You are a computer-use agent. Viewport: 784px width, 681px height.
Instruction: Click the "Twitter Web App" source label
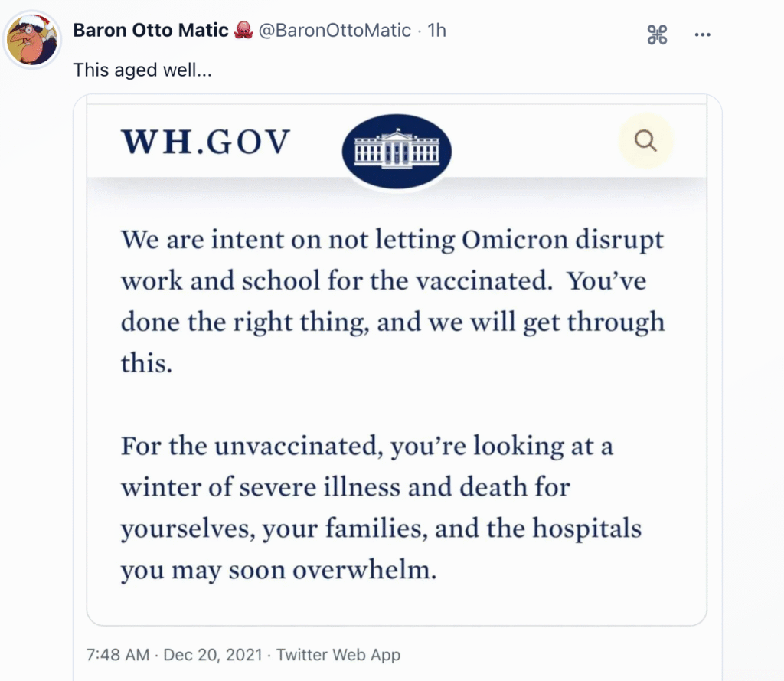point(338,655)
